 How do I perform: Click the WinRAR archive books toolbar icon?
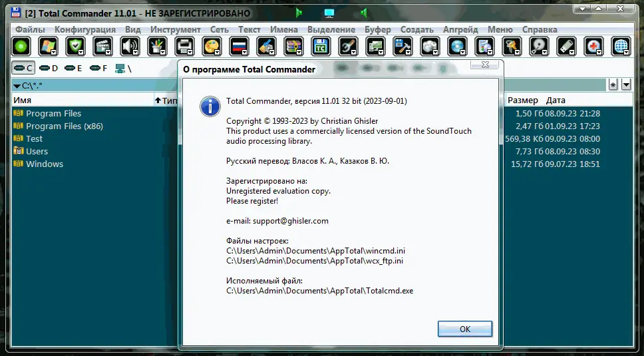click(x=293, y=47)
